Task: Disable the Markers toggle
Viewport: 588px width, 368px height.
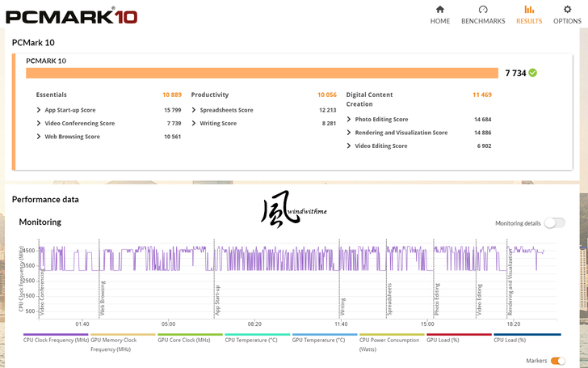Action: [x=557, y=361]
